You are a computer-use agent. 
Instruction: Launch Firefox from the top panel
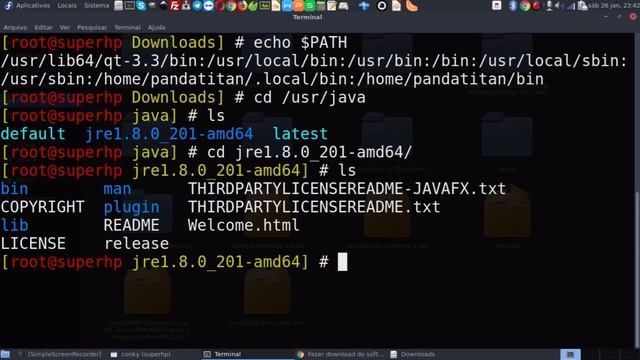[242, 6]
